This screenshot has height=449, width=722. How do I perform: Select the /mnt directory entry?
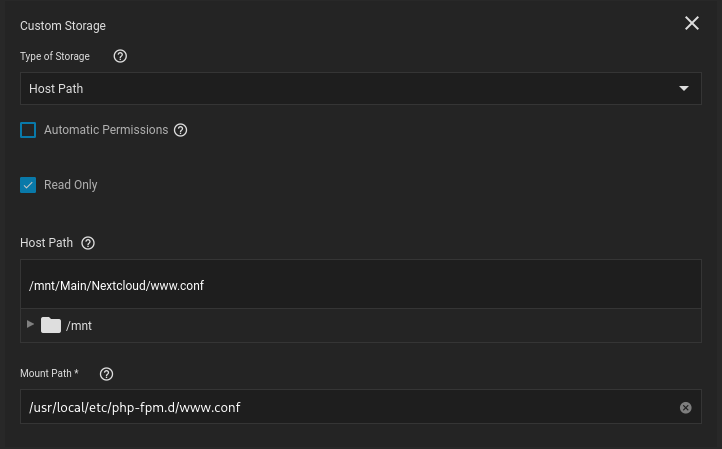click(x=79, y=326)
